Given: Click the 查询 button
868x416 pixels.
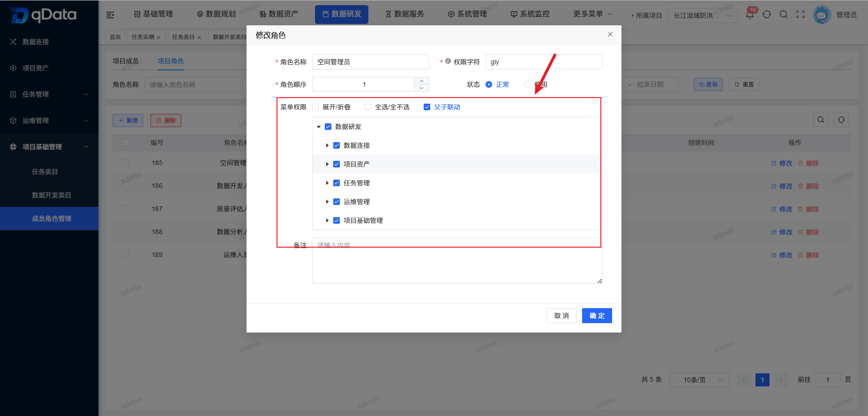Looking at the screenshot, I should (x=708, y=84).
